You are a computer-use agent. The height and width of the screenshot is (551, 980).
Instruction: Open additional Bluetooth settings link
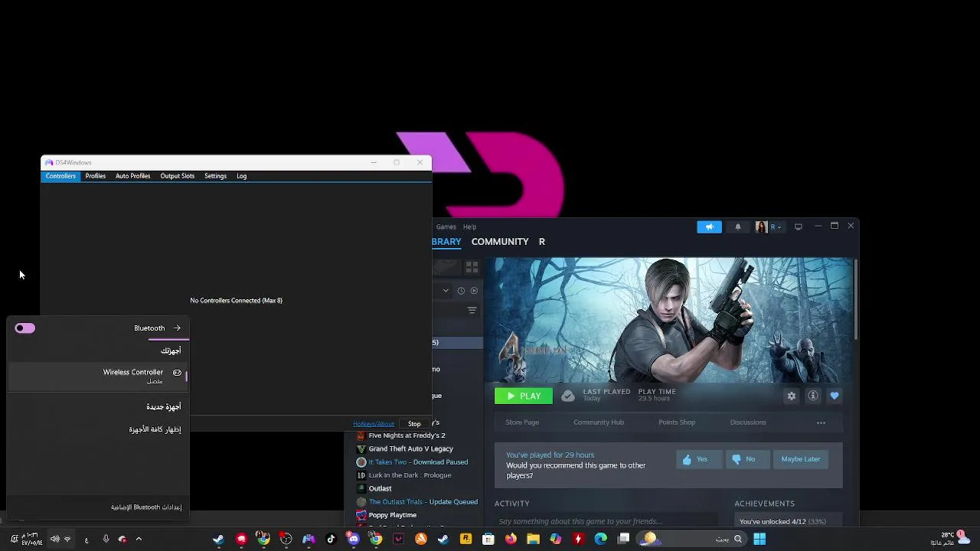(x=146, y=507)
